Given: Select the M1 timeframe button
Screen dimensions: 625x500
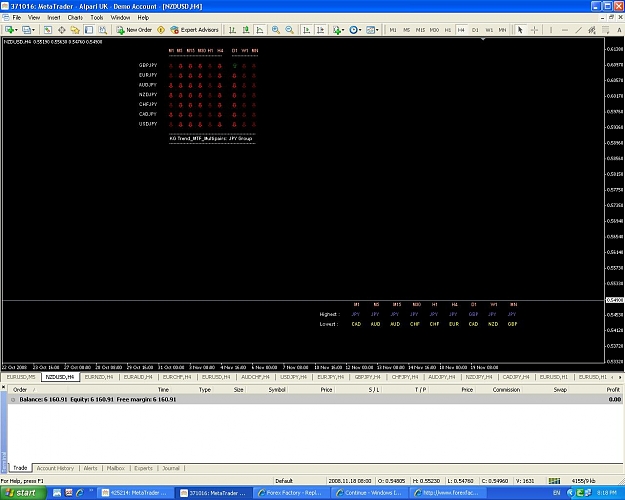Looking at the screenshot, I should pyautogui.click(x=393, y=30).
